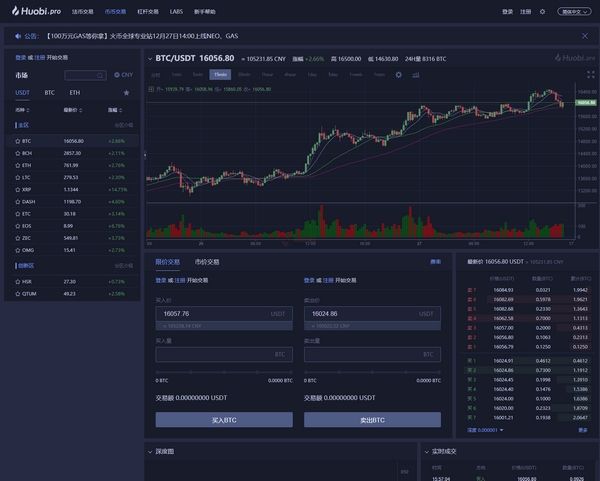Open the beginner help menu item

coord(205,12)
